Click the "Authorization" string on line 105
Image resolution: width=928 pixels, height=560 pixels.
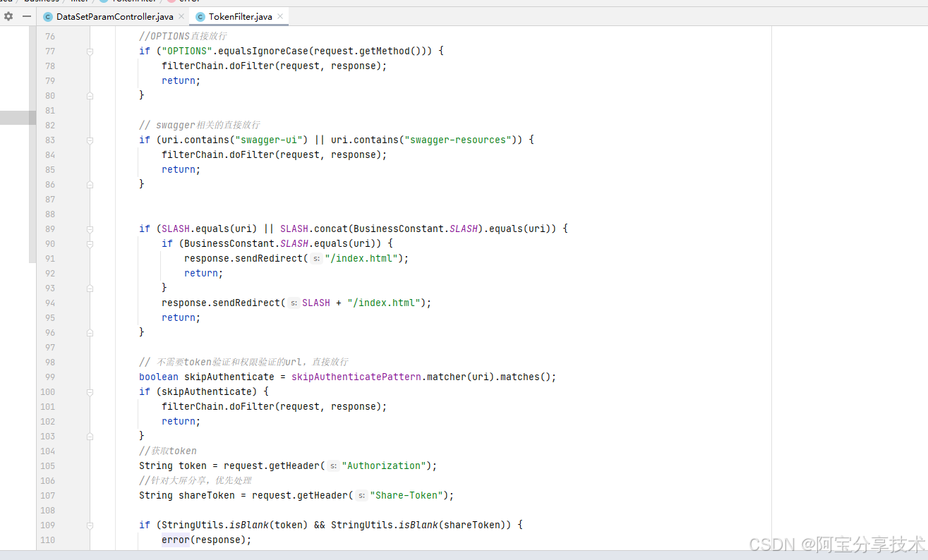click(x=385, y=466)
